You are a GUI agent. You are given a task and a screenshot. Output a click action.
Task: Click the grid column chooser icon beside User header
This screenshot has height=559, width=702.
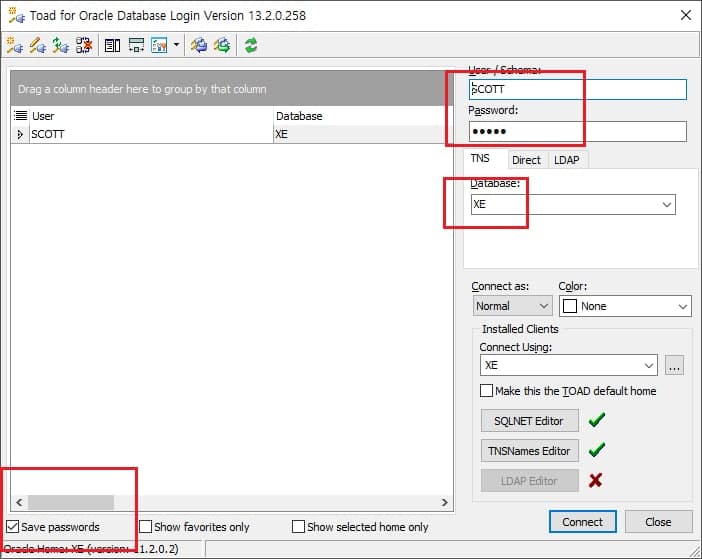[x=21, y=116]
